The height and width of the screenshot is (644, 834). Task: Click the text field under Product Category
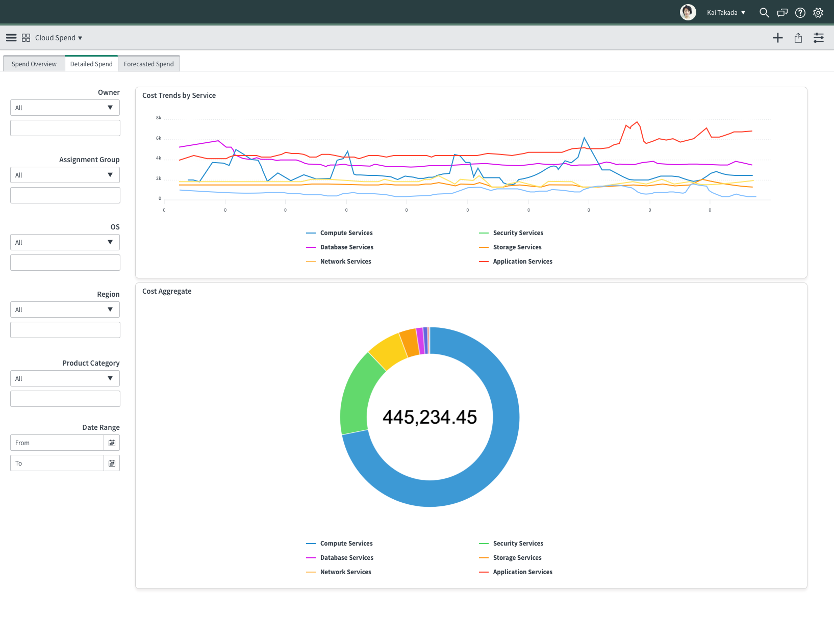click(65, 399)
